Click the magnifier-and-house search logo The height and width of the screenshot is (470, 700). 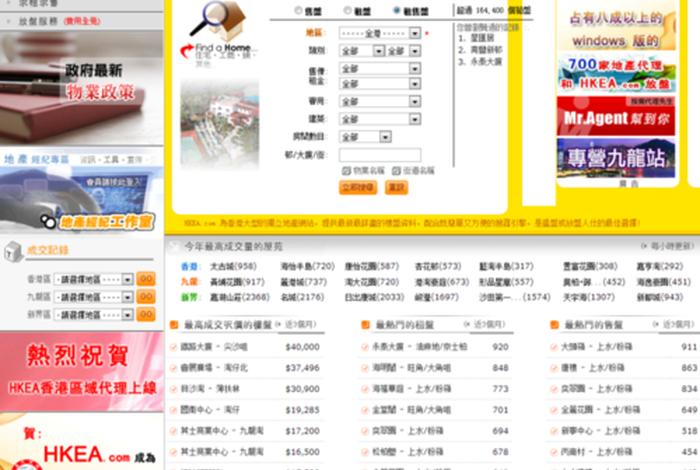tap(218, 20)
